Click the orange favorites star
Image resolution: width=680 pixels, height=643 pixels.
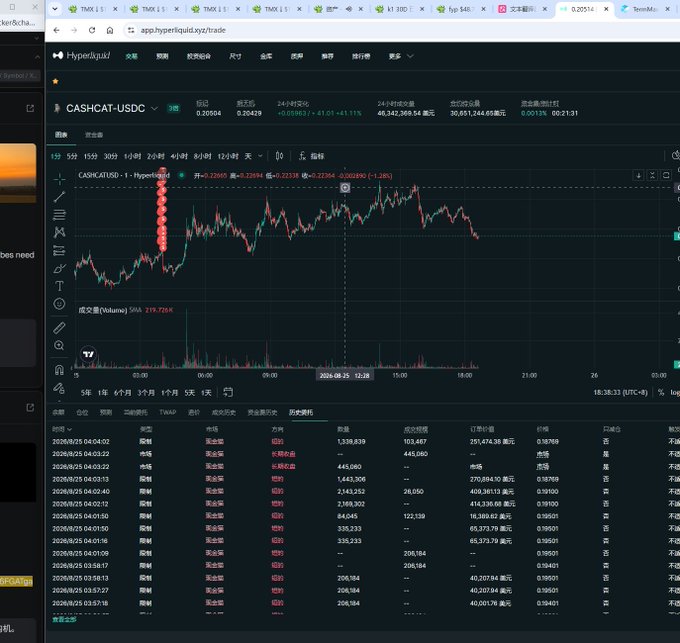56,81
